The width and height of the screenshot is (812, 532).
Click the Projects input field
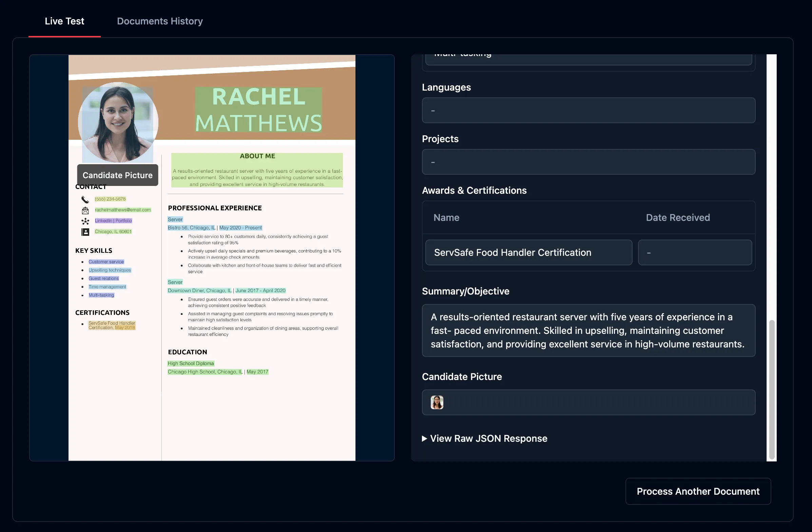[588, 162]
